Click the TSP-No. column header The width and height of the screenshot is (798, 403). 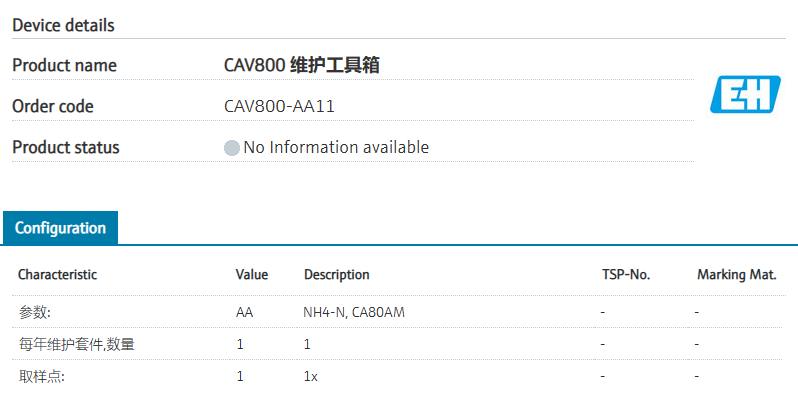626,274
